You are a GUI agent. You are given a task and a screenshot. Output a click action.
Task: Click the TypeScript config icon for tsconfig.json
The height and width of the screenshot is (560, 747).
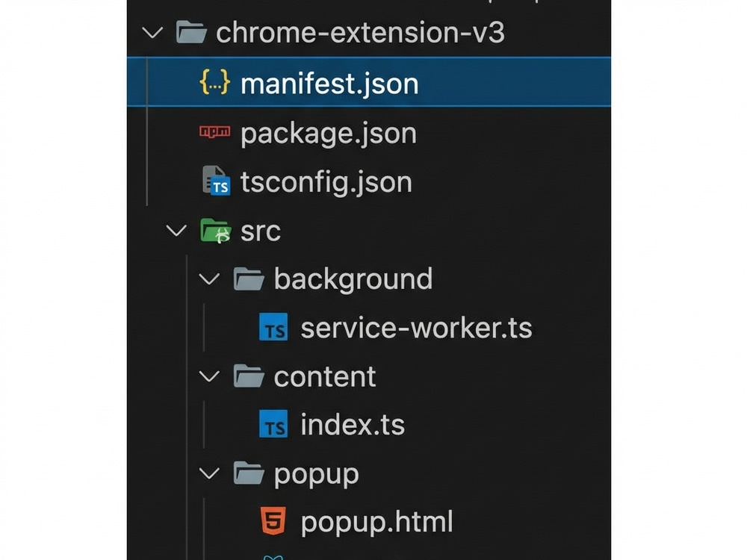[x=217, y=181]
